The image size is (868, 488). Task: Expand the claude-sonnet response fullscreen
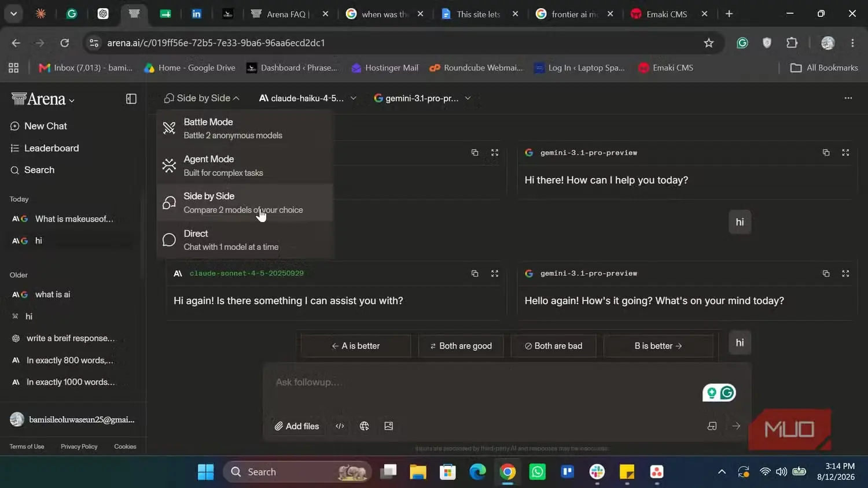click(495, 273)
